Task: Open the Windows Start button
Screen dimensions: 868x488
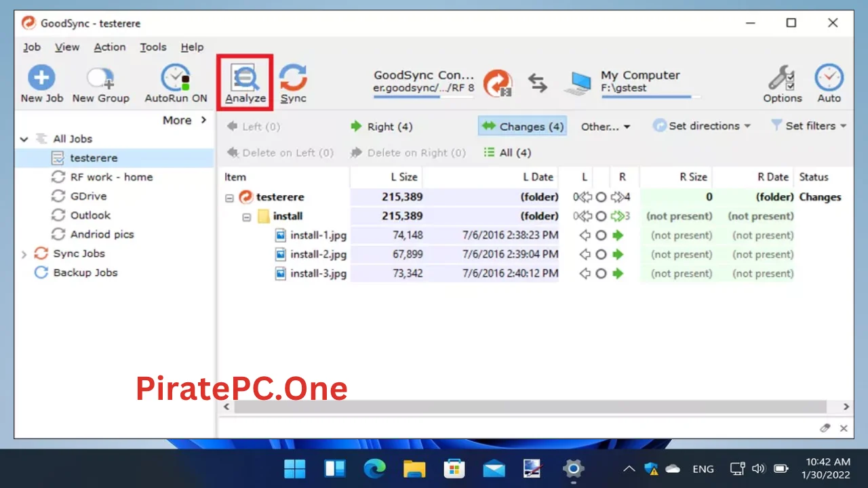Action: coord(295,468)
